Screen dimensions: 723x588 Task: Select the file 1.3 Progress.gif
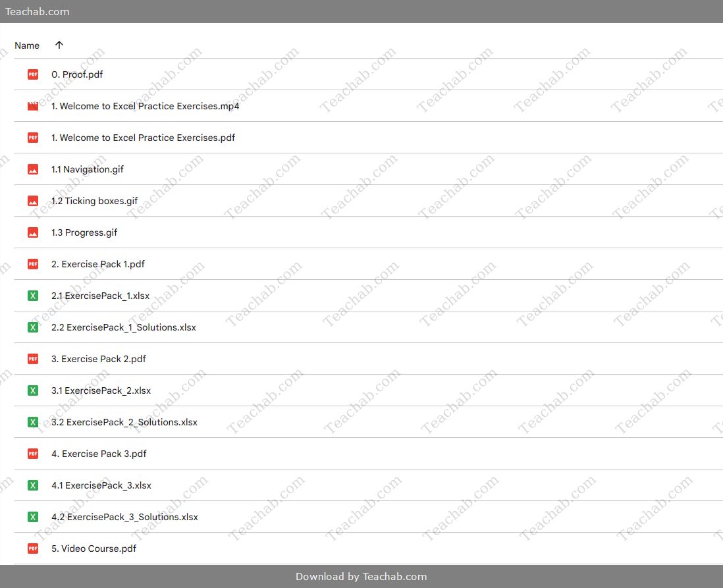[x=84, y=232]
